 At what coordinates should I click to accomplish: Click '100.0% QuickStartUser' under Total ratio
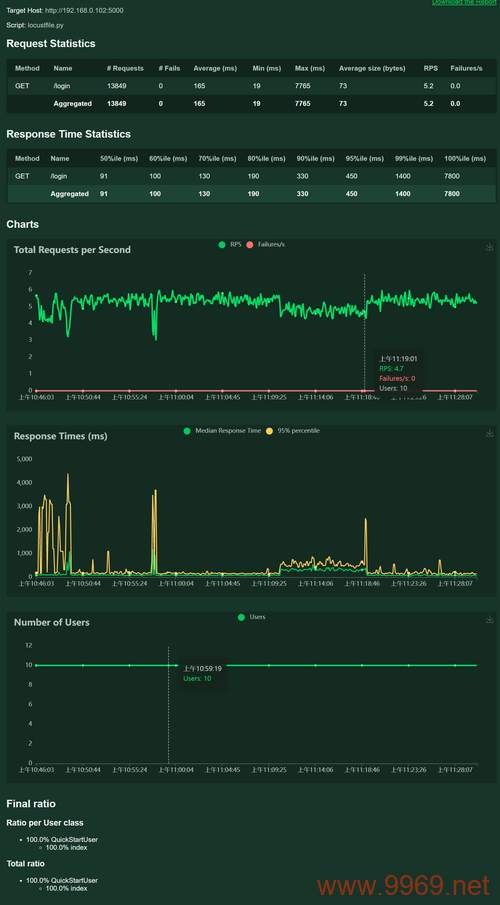62,881
